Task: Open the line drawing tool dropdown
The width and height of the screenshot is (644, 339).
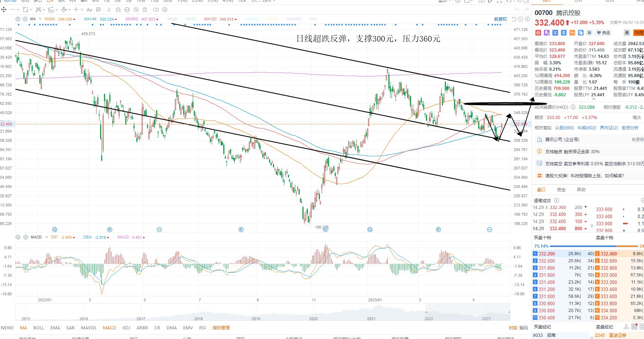Action: 18,10
